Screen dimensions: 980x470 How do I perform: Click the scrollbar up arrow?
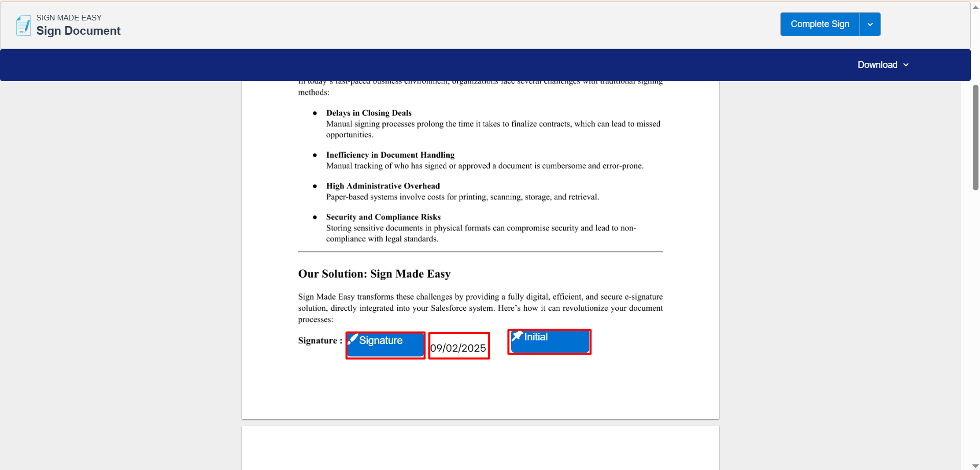tap(975, 7)
